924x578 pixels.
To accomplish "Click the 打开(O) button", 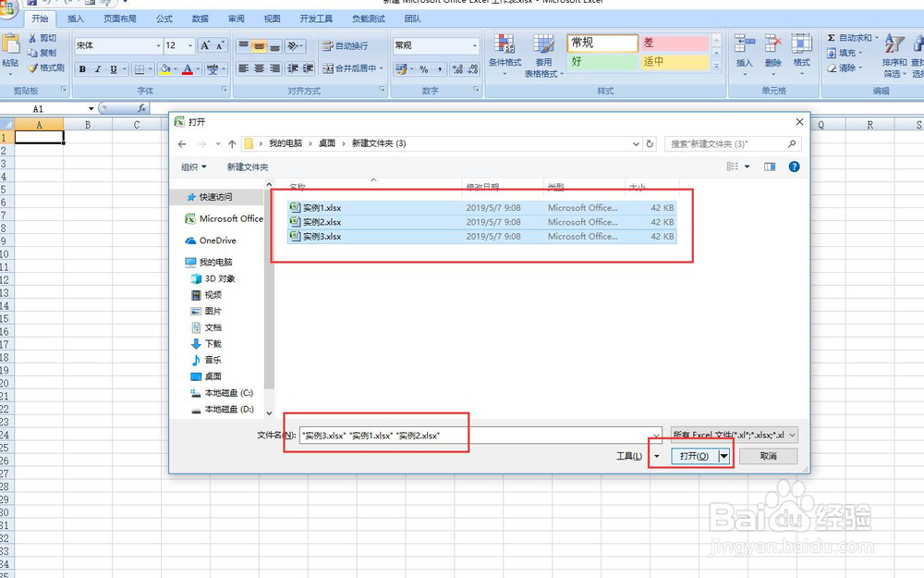I will click(x=694, y=456).
